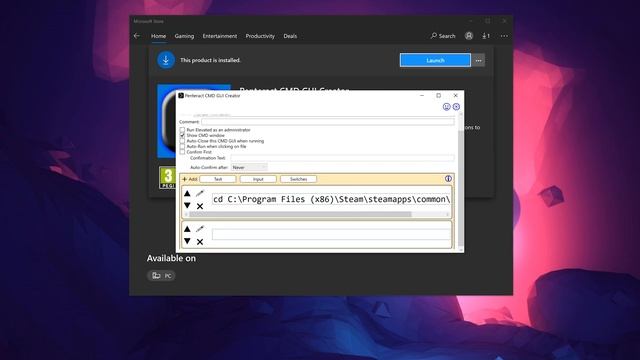Image resolution: width=640 pixels, height=360 pixels.
Task: Click the horizontal scrollbar under the cd command
Action: pos(317,214)
